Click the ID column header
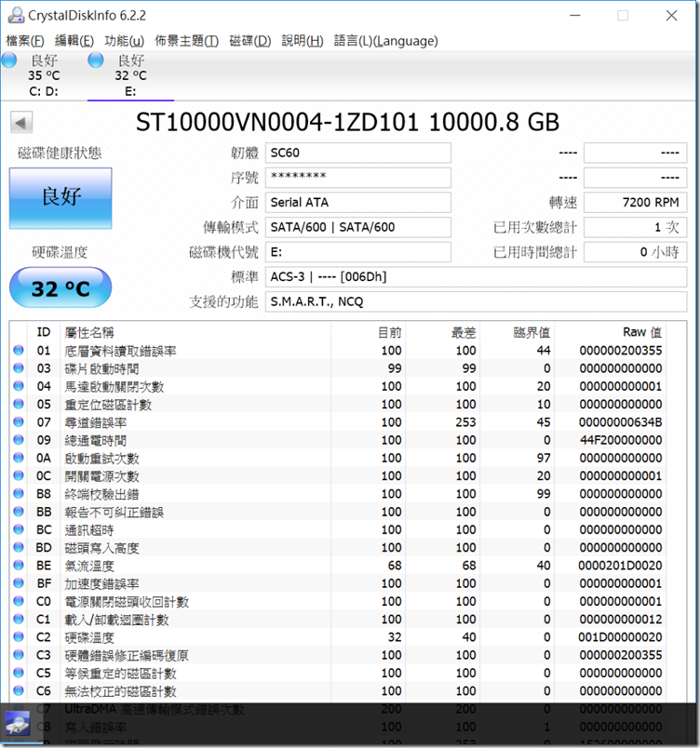Screen dimensions: 700x748 tap(44, 332)
